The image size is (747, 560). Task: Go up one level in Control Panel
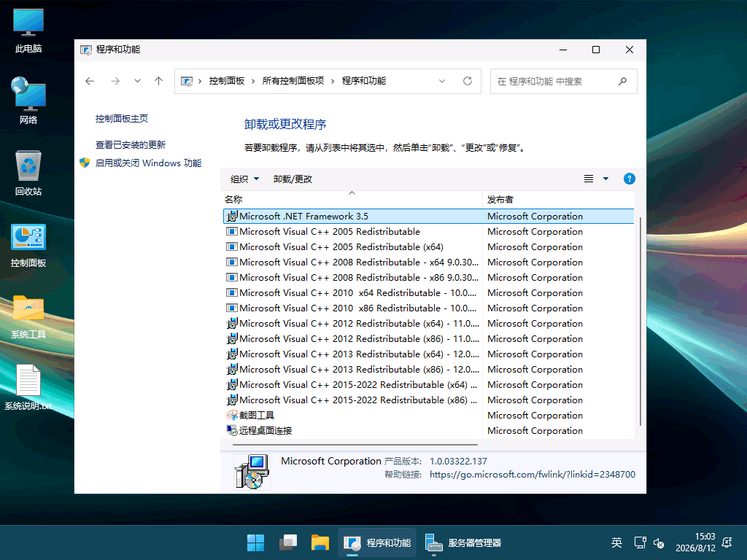point(158,81)
